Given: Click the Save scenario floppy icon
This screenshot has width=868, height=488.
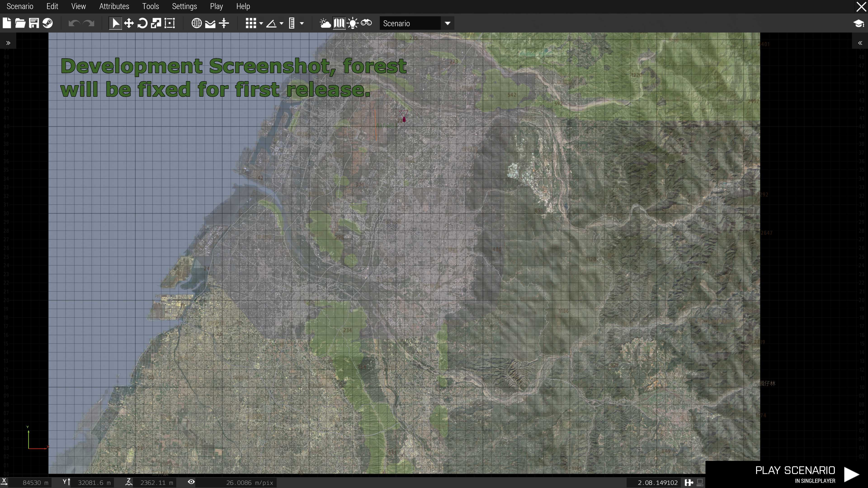Looking at the screenshot, I should coord(34,23).
